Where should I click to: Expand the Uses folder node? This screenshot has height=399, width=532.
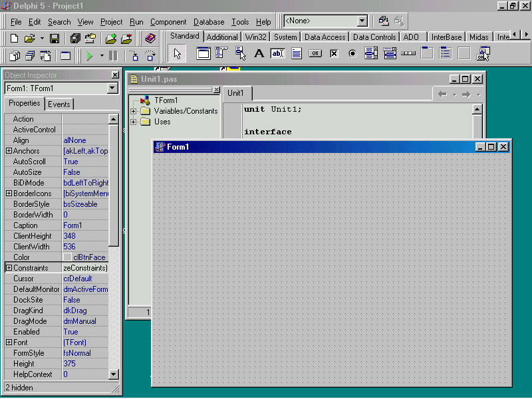[134, 122]
